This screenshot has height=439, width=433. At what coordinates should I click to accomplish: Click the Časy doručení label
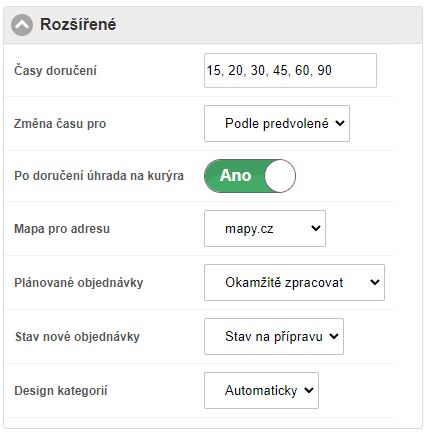tap(55, 71)
